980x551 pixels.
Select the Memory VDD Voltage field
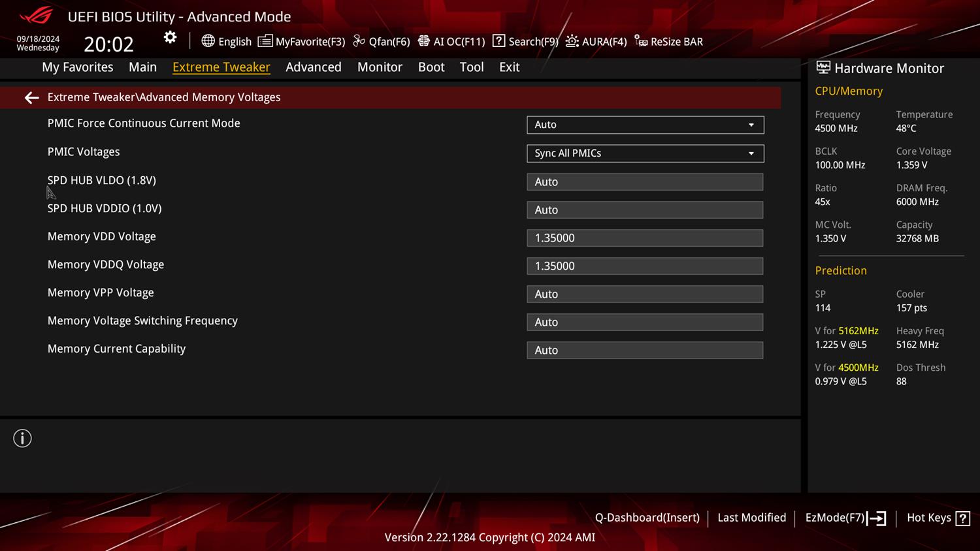coord(645,238)
